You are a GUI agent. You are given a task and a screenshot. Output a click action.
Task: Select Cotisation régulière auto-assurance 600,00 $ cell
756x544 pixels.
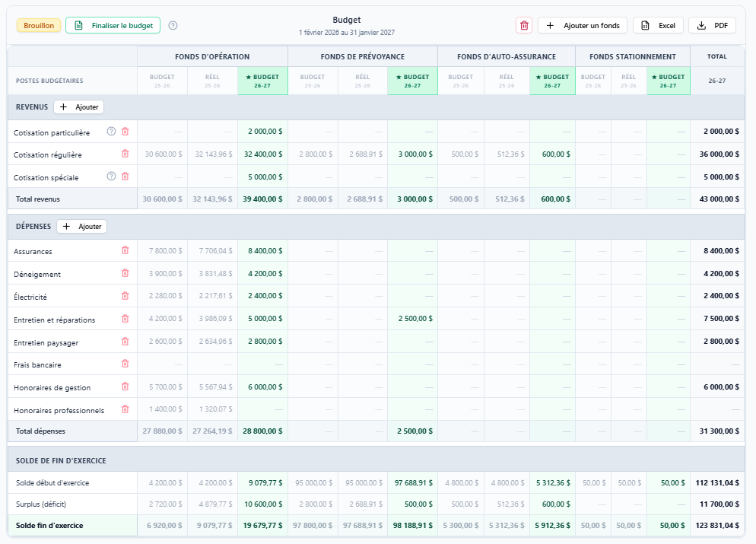[552, 154]
